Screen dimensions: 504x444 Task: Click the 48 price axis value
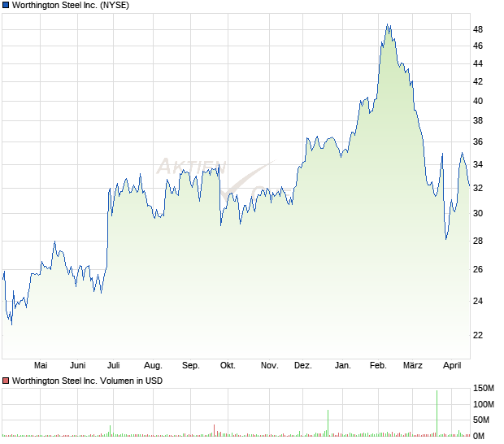[x=478, y=30]
